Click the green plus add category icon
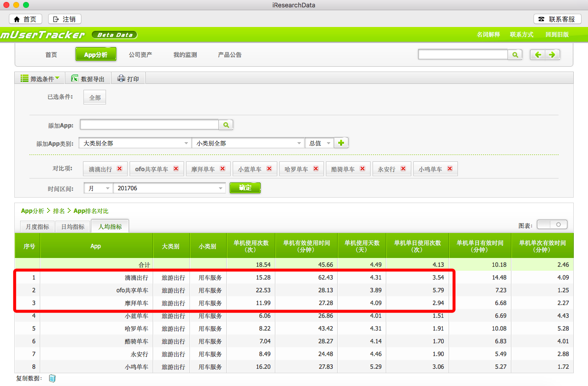The width and height of the screenshot is (588, 386). point(341,143)
